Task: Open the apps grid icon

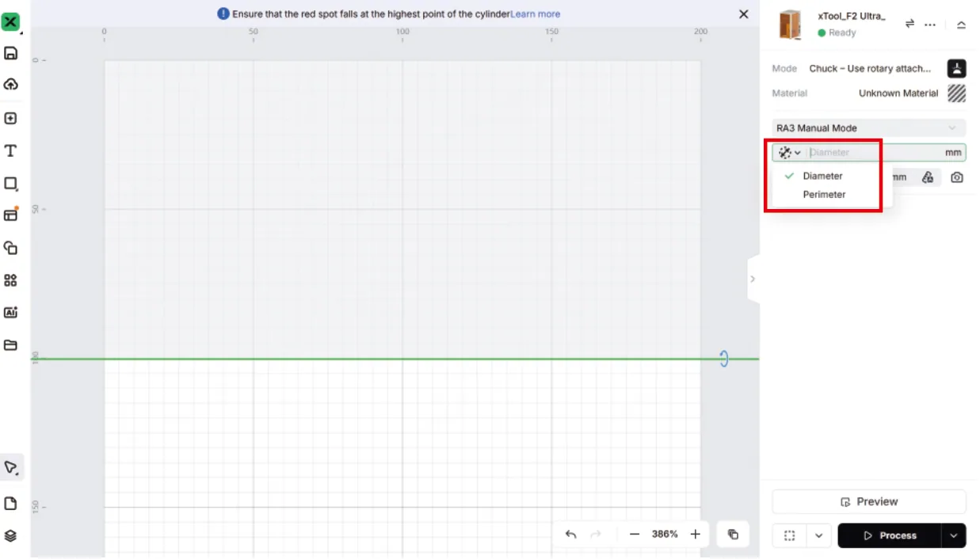Action: (x=11, y=280)
